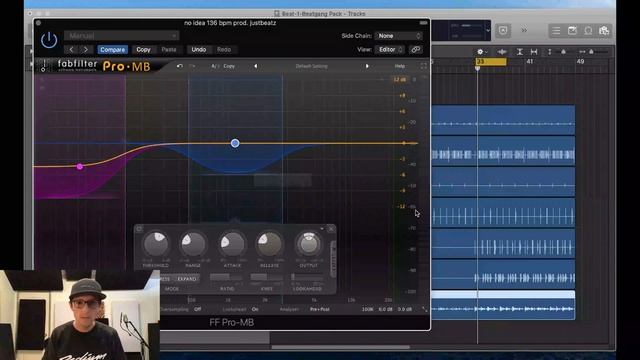Toggle Oversampling Off setting
This screenshot has height=360, width=640.
tap(198, 309)
